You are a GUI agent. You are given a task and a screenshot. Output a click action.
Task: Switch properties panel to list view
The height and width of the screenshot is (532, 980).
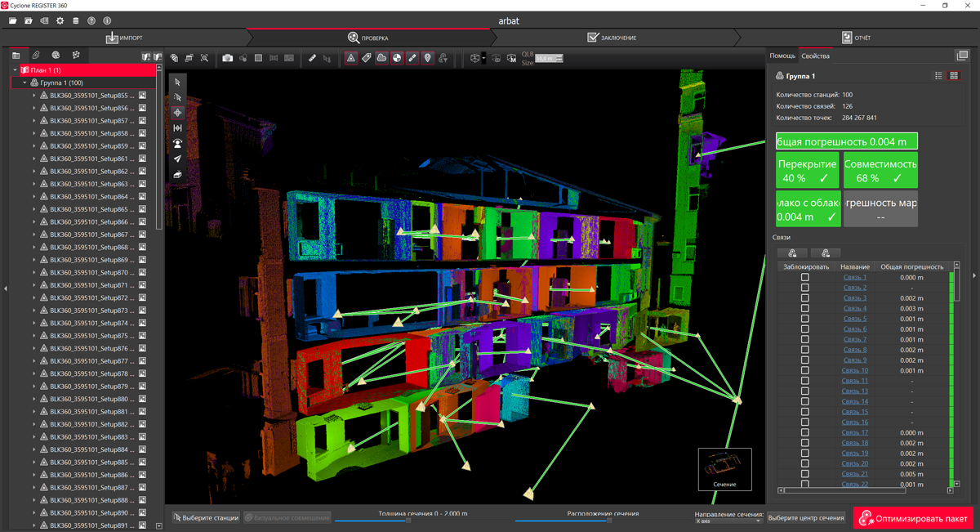pyautogui.click(x=938, y=76)
